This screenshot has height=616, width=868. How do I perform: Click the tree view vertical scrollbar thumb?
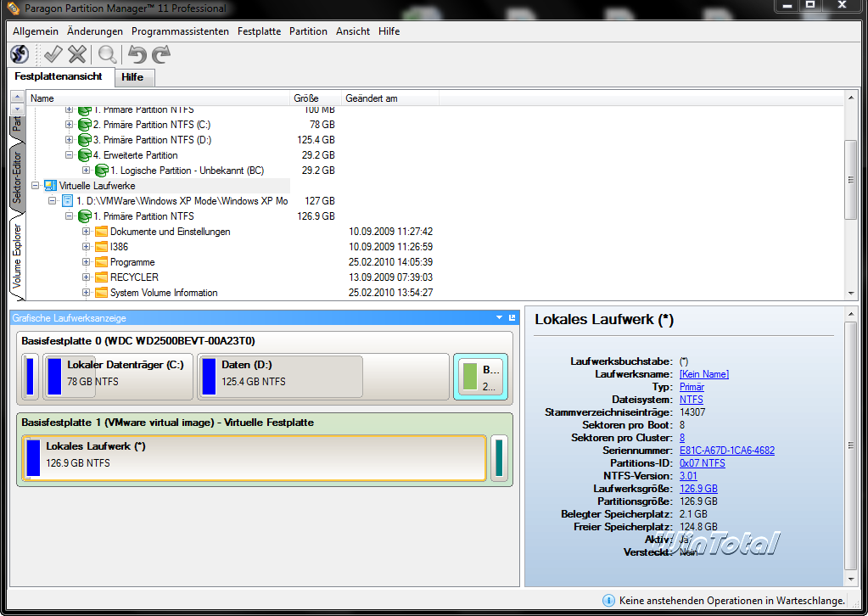click(x=851, y=180)
